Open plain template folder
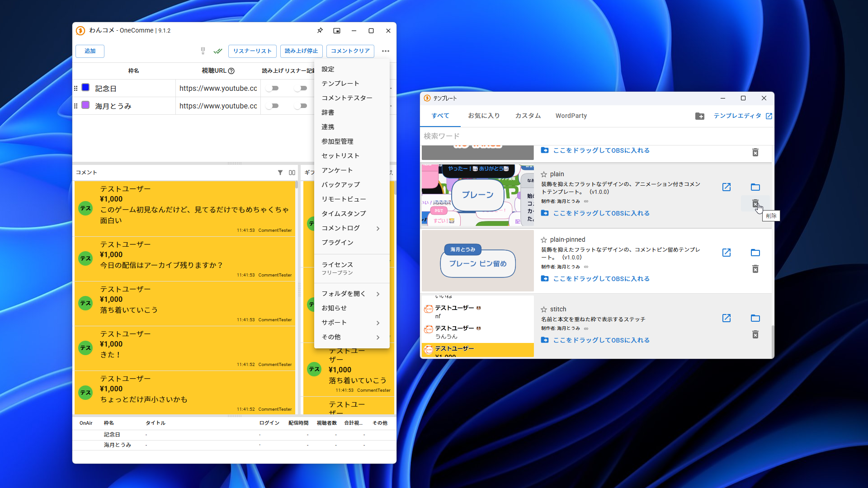Viewport: 868px width, 488px height. 755,187
